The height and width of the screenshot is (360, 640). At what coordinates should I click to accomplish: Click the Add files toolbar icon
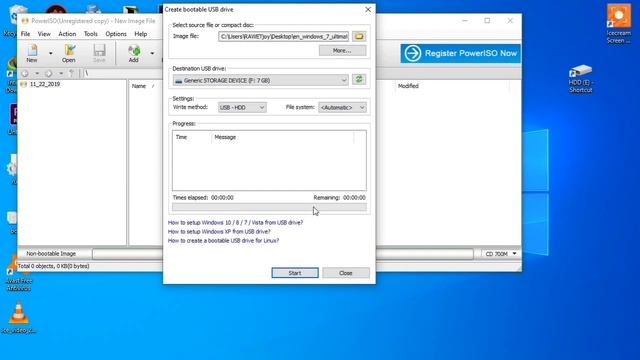pos(133,53)
